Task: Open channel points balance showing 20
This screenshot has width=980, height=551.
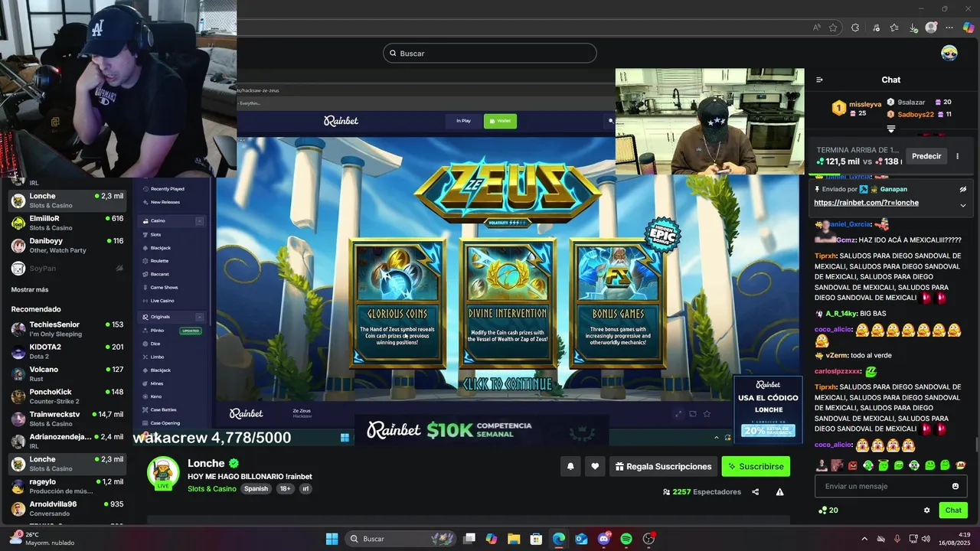Action: [828, 510]
